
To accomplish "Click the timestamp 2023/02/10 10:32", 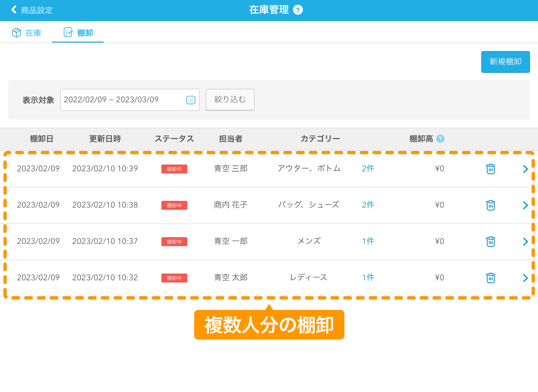I will click(x=105, y=277).
